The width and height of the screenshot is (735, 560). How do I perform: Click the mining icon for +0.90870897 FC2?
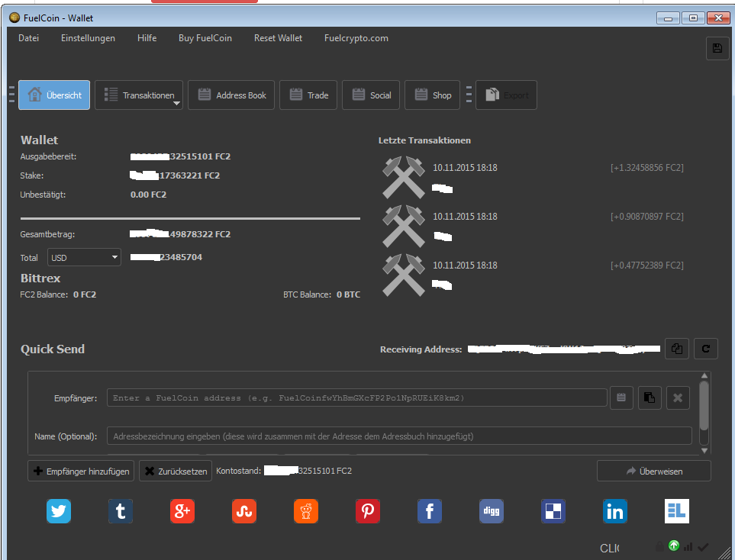pyautogui.click(x=404, y=227)
